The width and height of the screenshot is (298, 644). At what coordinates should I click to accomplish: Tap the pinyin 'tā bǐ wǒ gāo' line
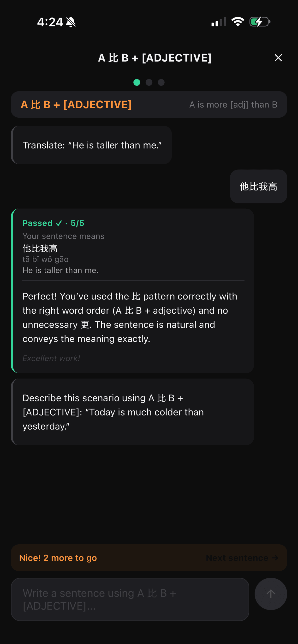pyautogui.click(x=46, y=259)
